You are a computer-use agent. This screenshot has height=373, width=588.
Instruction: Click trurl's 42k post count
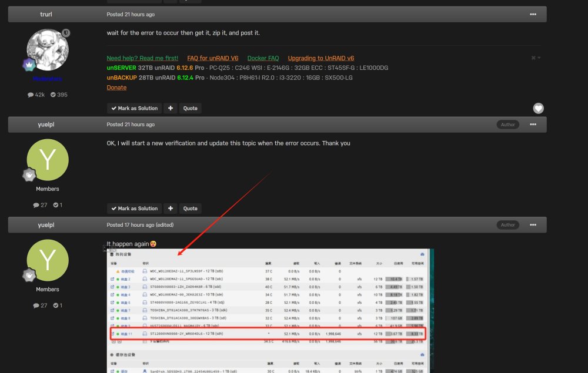point(36,95)
